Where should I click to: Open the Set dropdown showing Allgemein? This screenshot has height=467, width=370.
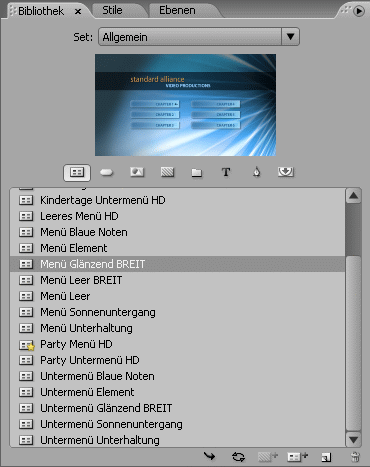pos(199,37)
